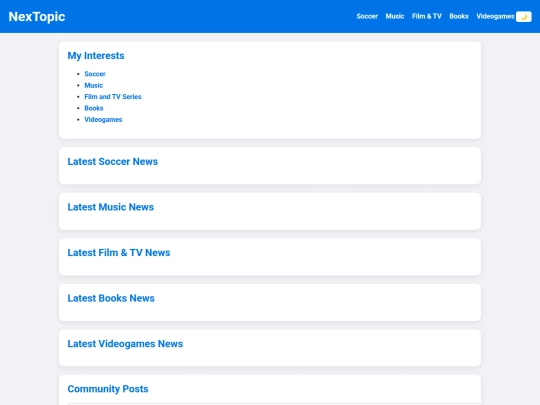
Task: Select the Latest Music News heading
Action: point(111,207)
